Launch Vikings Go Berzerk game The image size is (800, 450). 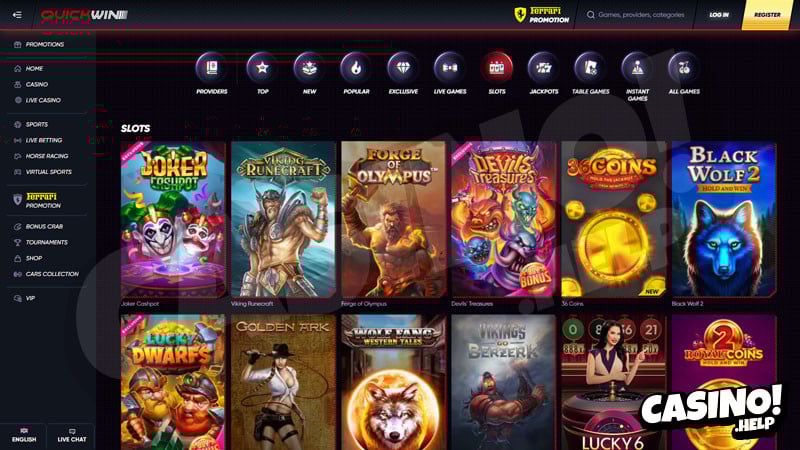(x=504, y=382)
